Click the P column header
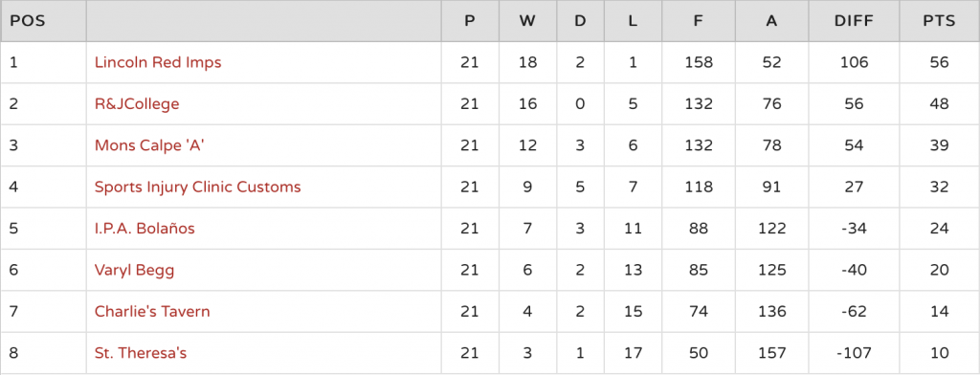The image size is (980, 375). (469, 21)
